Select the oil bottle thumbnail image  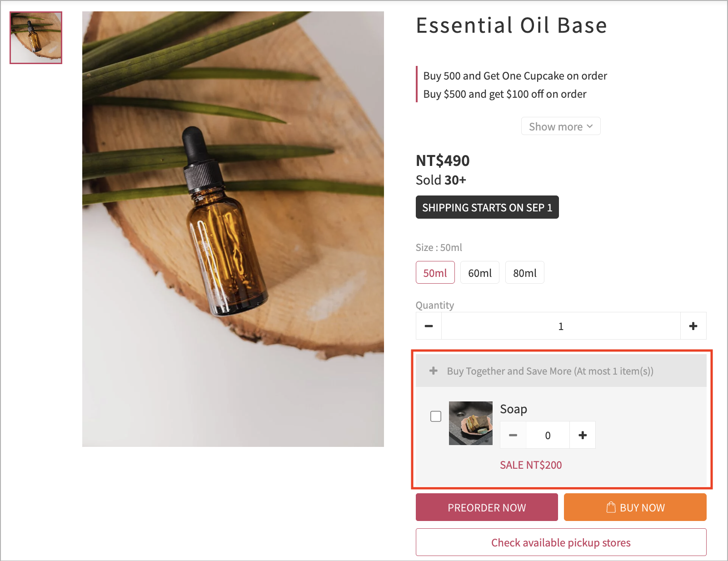pyautogui.click(x=36, y=38)
